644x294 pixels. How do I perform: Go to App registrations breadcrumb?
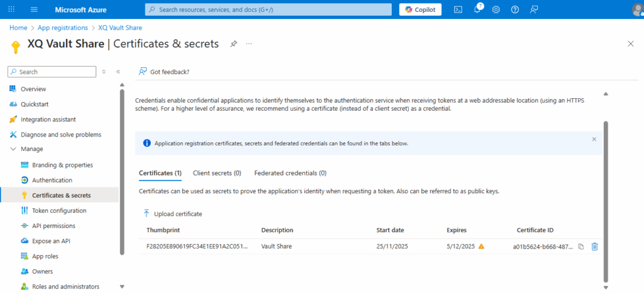pyautogui.click(x=63, y=28)
